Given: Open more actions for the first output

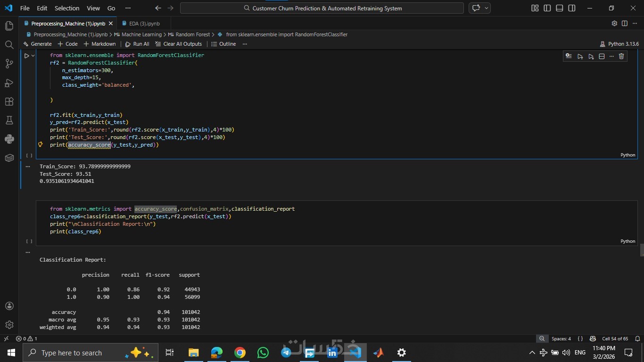Looking at the screenshot, I should pyautogui.click(x=28, y=166).
